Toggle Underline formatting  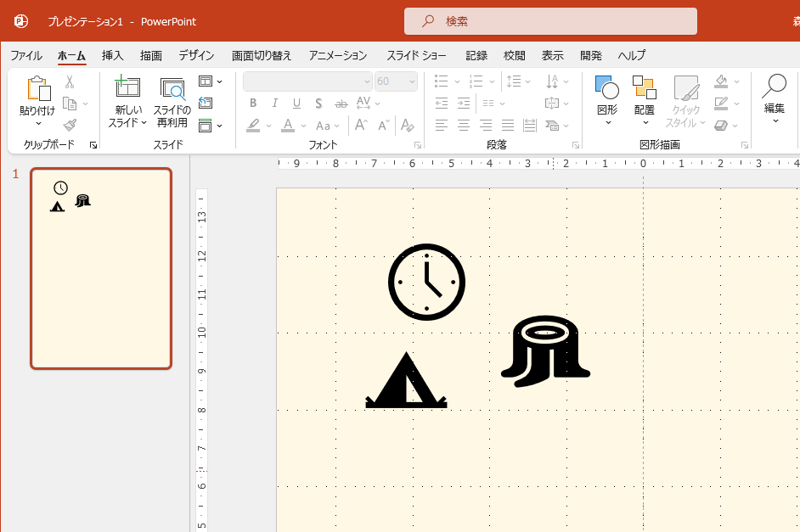[297, 104]
